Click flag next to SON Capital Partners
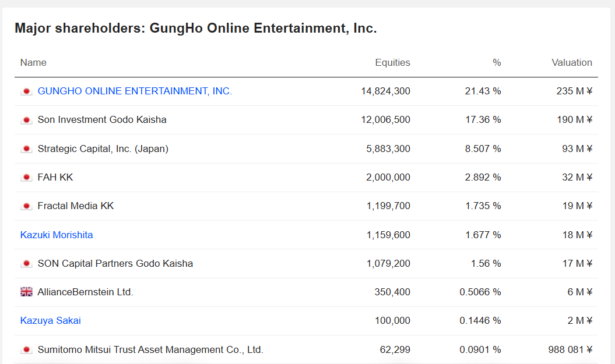This screenshot has height=364, width=615. [26, 264]
